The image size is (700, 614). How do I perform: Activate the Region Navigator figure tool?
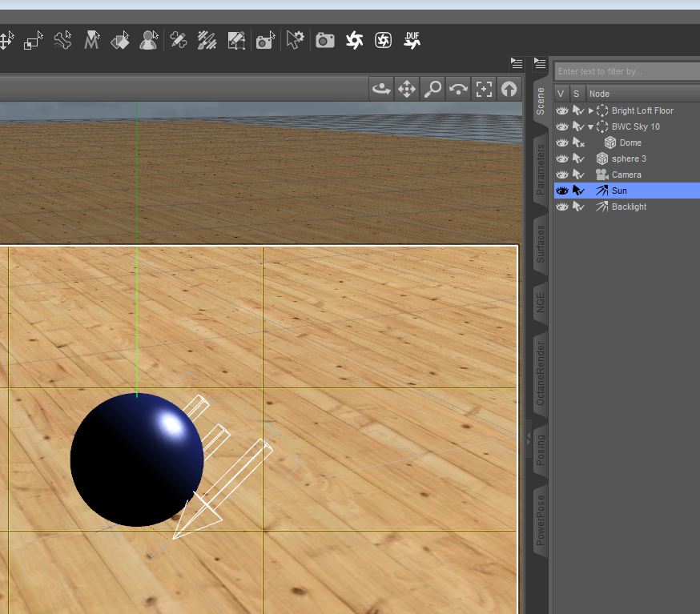point(149,40)
